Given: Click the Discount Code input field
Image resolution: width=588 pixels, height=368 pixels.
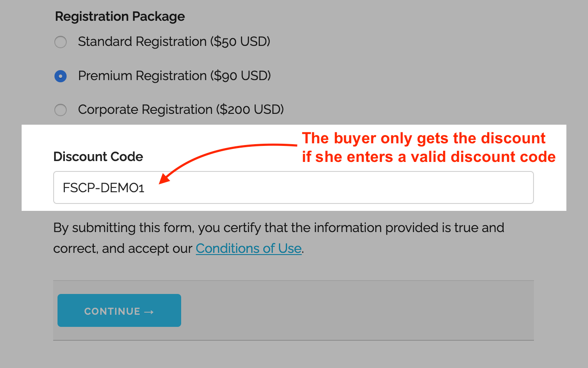Looking at the screenshot, I should [x=293, y=187].
